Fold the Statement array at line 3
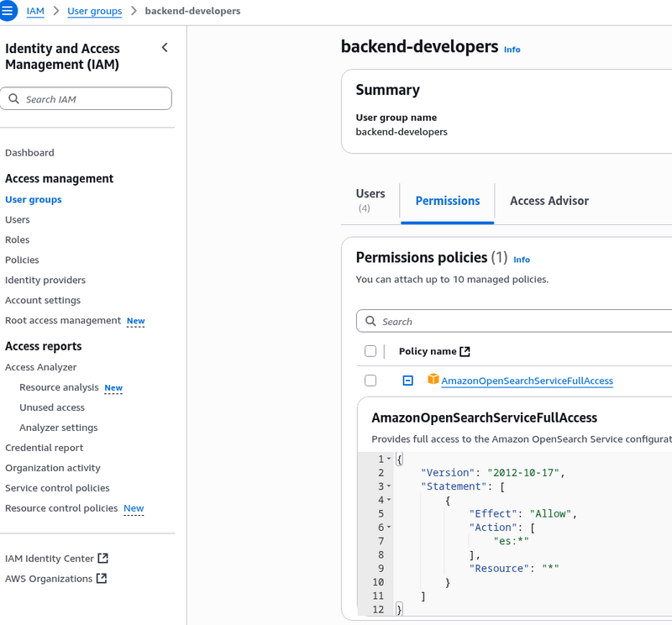Viewport: 672px width, 625px height. click(x=388, y=486)
